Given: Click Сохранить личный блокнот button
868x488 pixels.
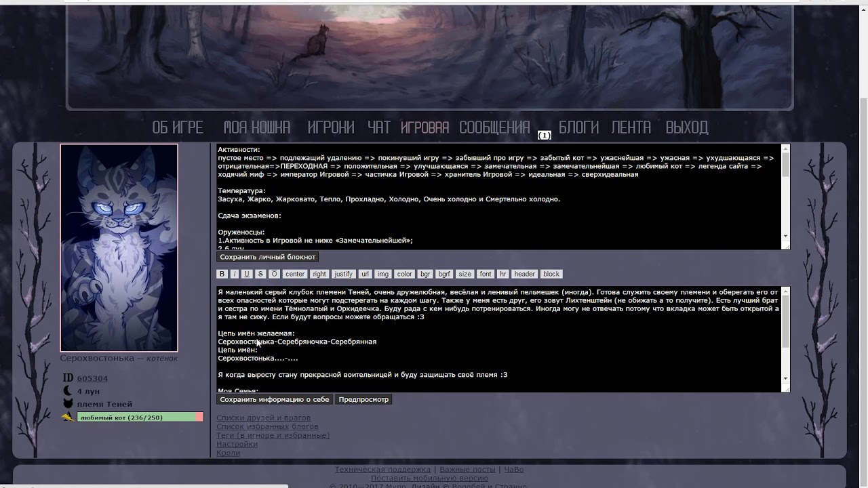Looking at the screenshot, I should pyautogui.click(x=268, y=257).
